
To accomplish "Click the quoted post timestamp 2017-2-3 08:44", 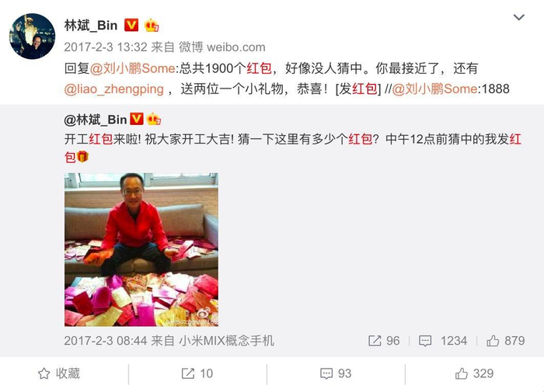I will pyautogui.click(x=106, y=341).
